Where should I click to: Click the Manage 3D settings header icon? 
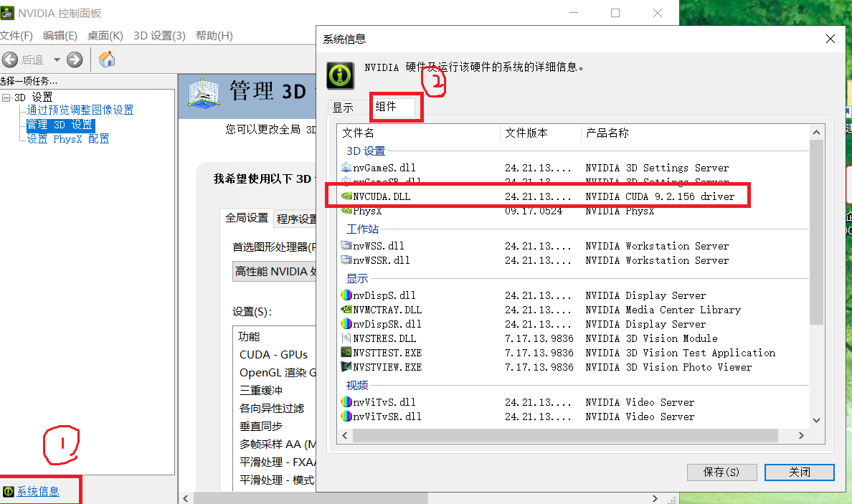204,93
